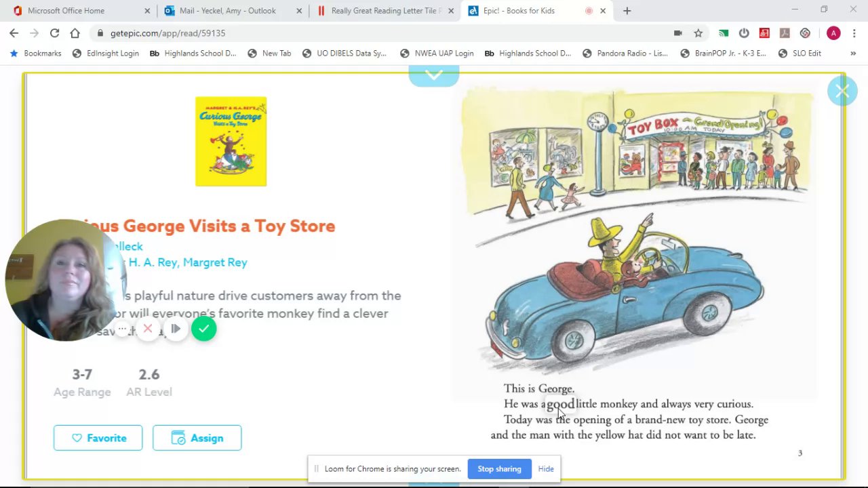
Task: Close the Outlook Mail tab
Action: click(x=299, y=11)
